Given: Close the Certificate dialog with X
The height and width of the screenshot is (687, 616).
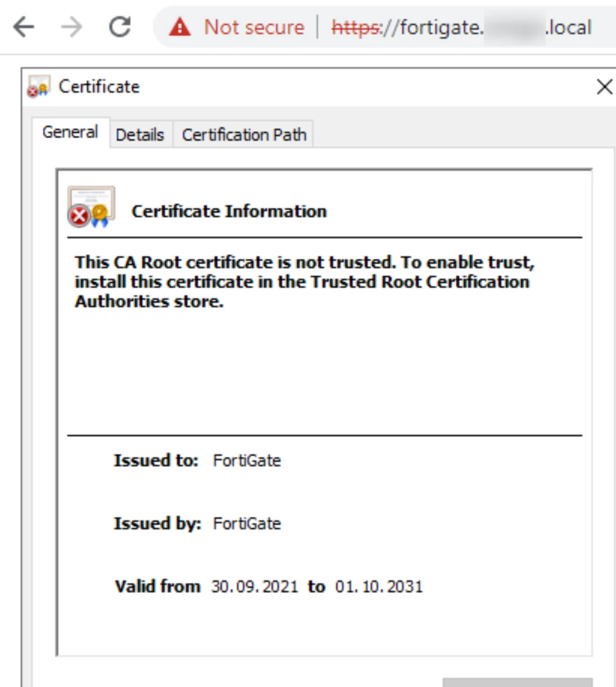Looking at the screenshot, I should point(605,87).
